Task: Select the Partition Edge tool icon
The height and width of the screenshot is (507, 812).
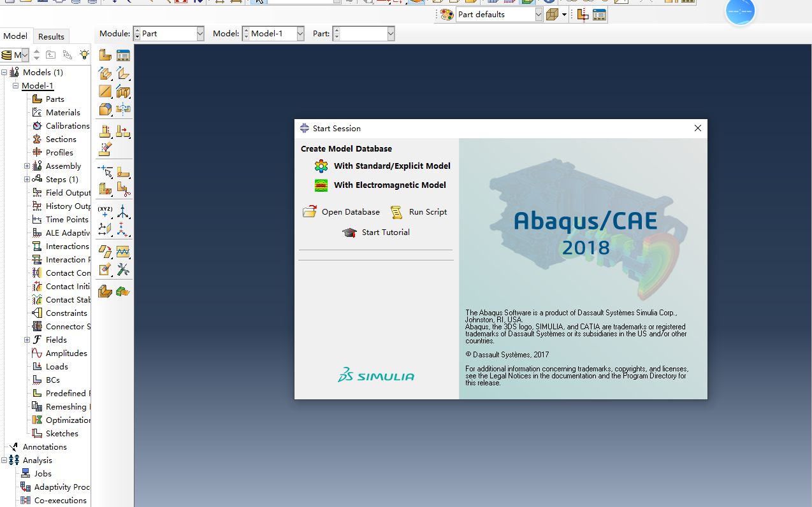Action: click(105, 171)
